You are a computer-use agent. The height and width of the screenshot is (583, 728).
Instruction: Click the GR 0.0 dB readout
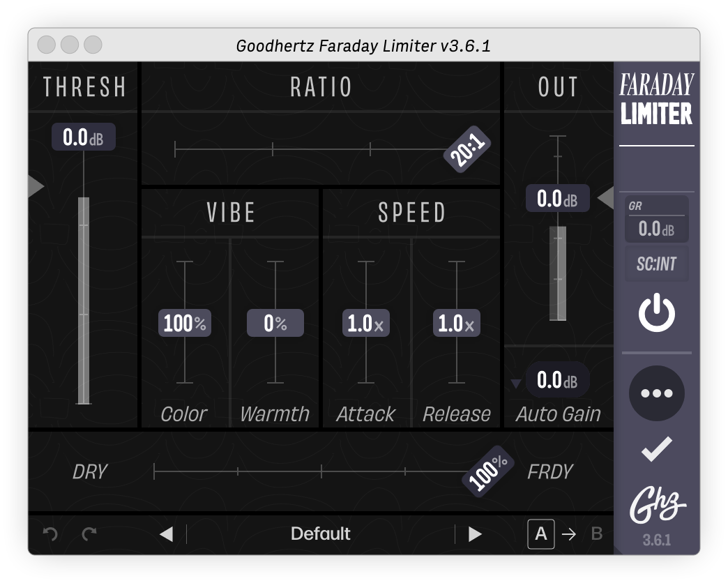click(x=656, y=219)
